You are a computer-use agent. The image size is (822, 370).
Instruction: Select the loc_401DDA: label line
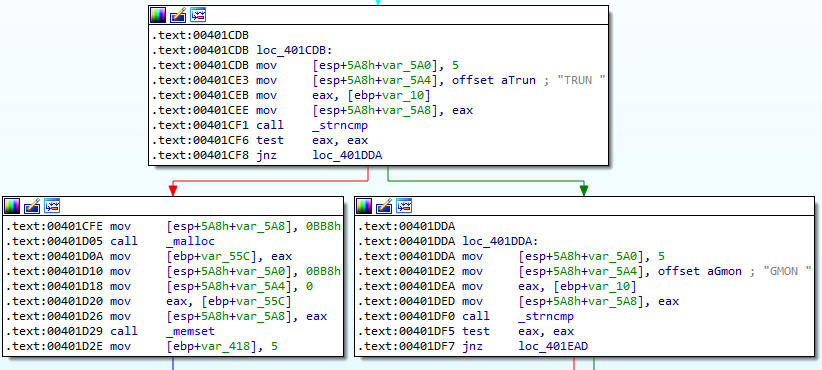point(500,241)
